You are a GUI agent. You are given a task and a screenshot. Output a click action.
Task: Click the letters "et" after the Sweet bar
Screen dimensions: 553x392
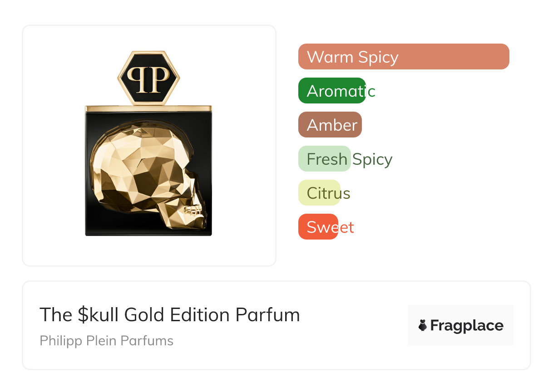[x=347, y=227]
